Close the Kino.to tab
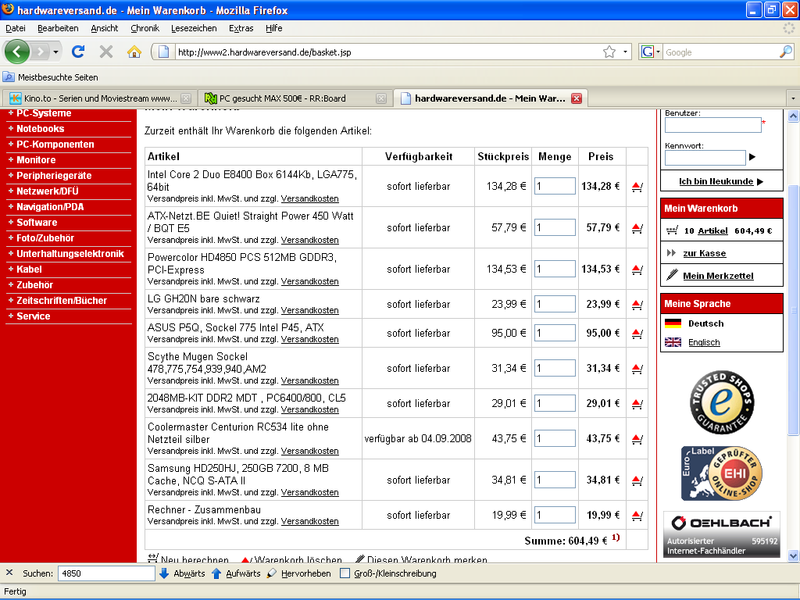 186,98
